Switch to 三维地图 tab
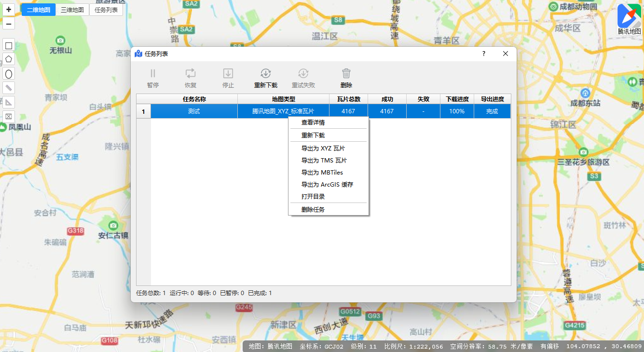 point(72,10)
